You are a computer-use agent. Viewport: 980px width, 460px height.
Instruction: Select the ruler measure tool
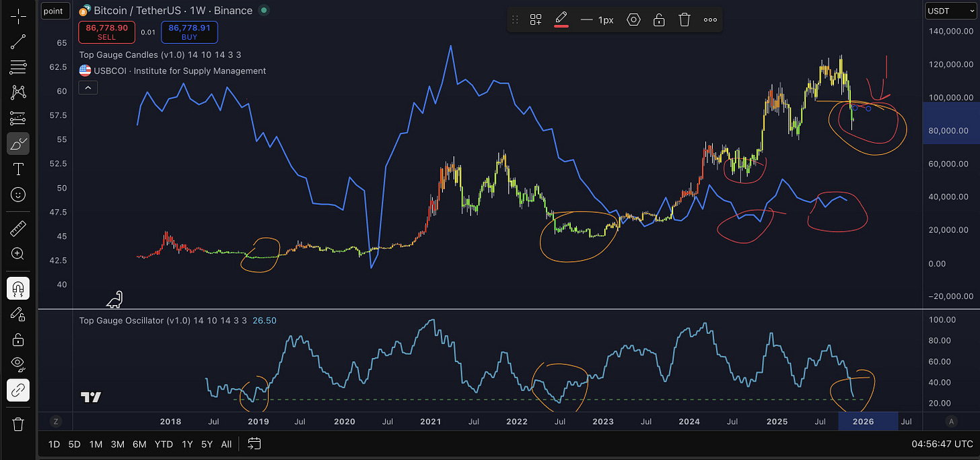(18, 229)
